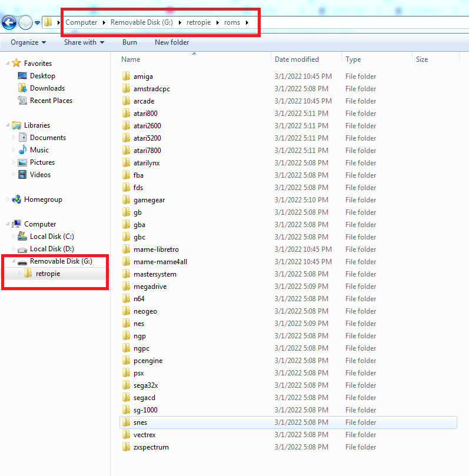The height and width of the screenshot is (476, 469).
Task: Click the folder icon in address bar
Action: tap(48, 22)
